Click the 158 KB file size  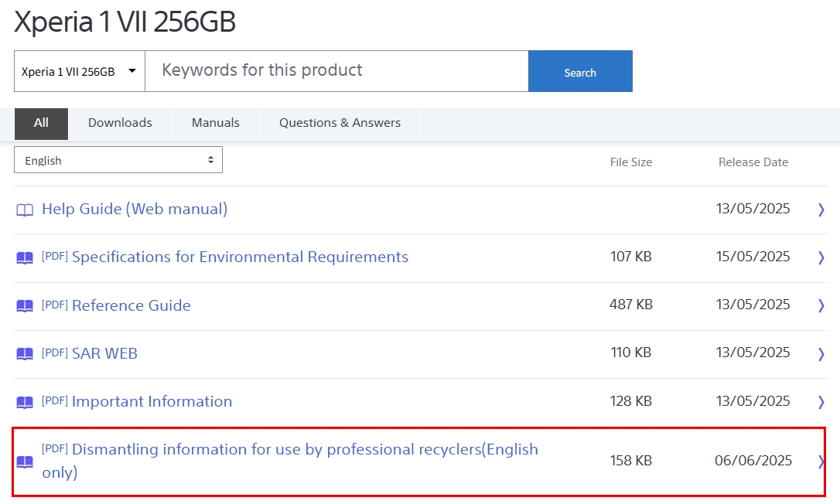click(631, 461)
